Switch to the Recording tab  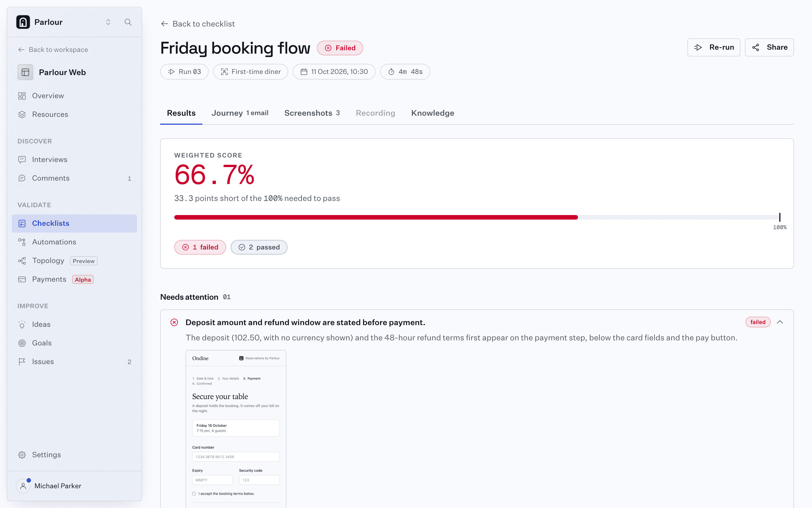pyautogui.click(x=376, y=113)
